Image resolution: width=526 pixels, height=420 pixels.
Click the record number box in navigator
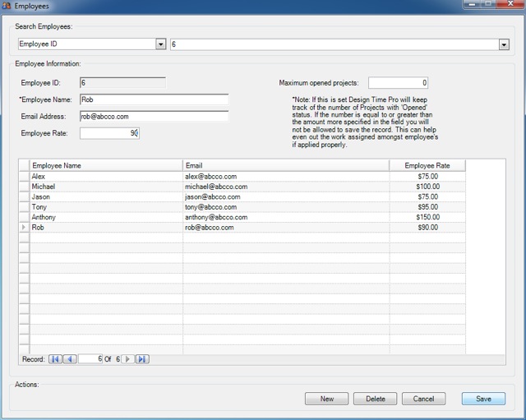click(90, 359)
